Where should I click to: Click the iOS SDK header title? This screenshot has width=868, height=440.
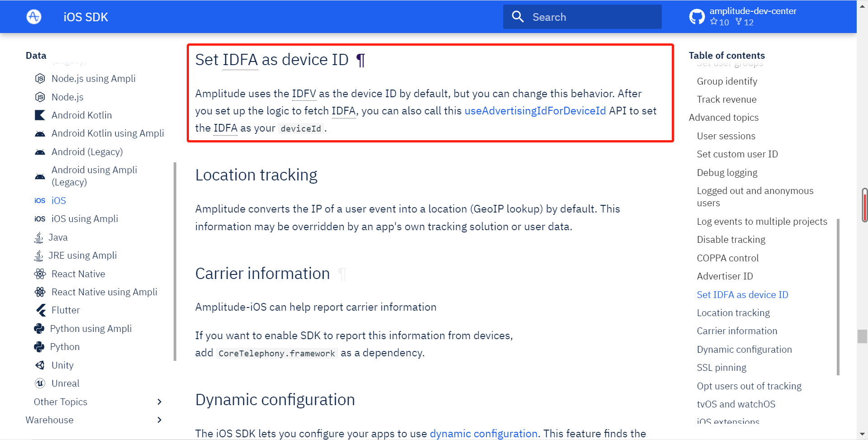pyautogui.click(x=86, y=17)
